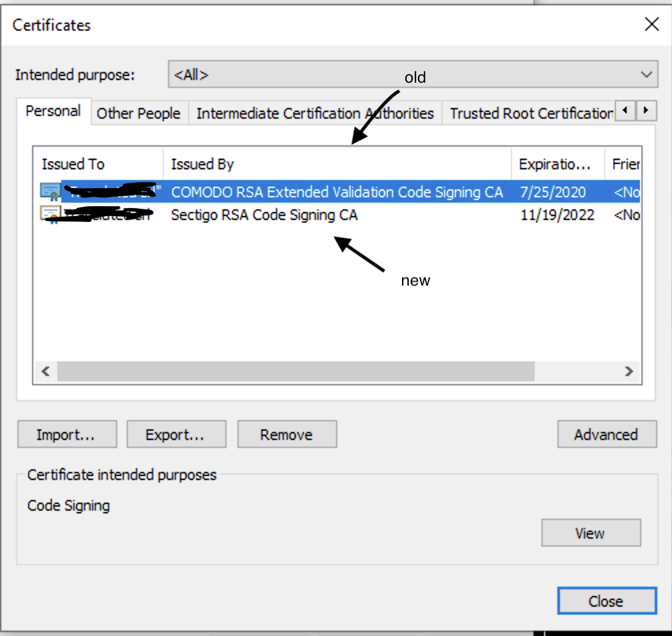This screenshot has height=636, width=672.
Task: Click the right arrow of the horizontal scrollbar
Action: point(628,371)
